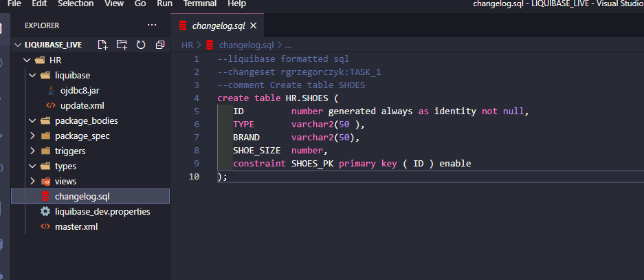Image resolution: width=644 pixels, height=280 pixels.
Task: Click the XML icon beside update.xml
Action: coord(51,106)
